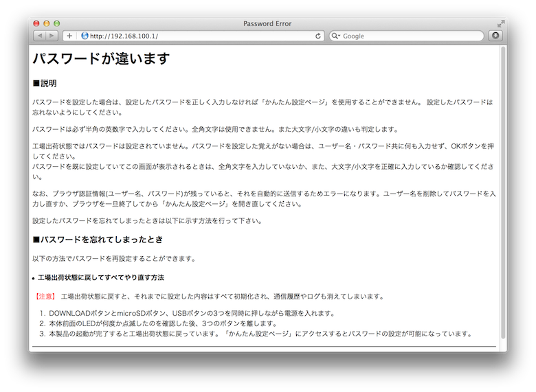Image resolution: width=536 pixels, height=392 pixels.
Task: Click the vertical scrollbar of the page
Action: click(x=503, y=192)
